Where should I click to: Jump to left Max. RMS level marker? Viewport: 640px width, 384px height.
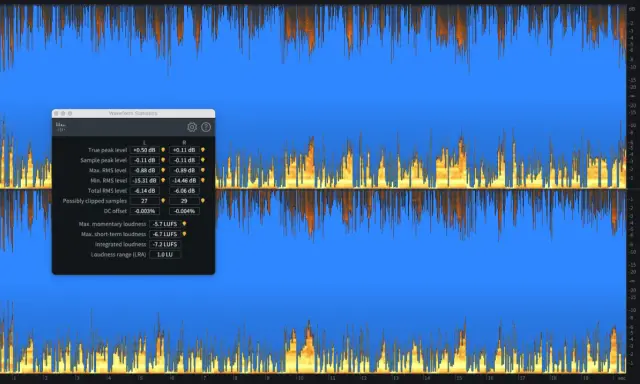point(163,170)
